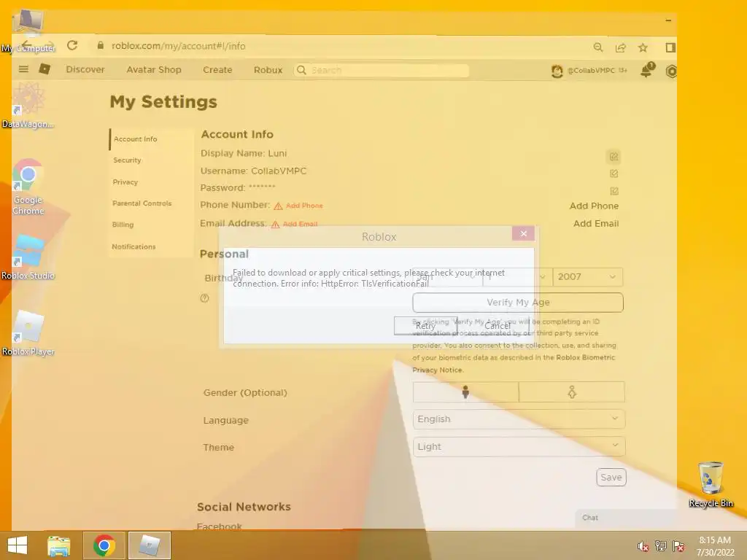Close the Roblox error dialog
Screen dimensions: 747x560
[x=523, y=233]
